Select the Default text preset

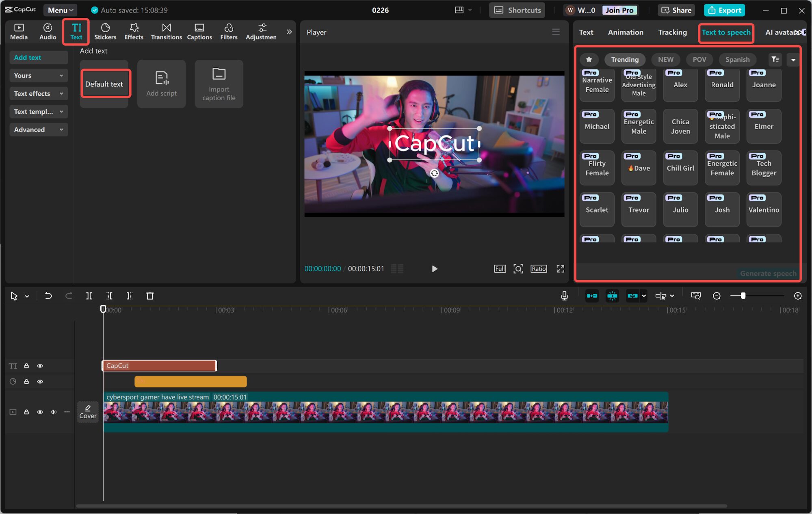[x=104, y=84]
